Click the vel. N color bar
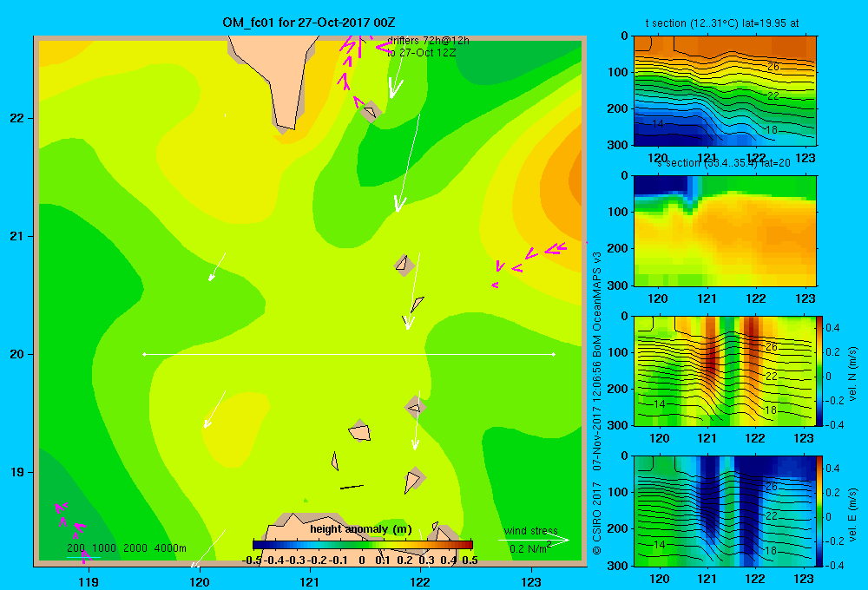 [819, 370]
